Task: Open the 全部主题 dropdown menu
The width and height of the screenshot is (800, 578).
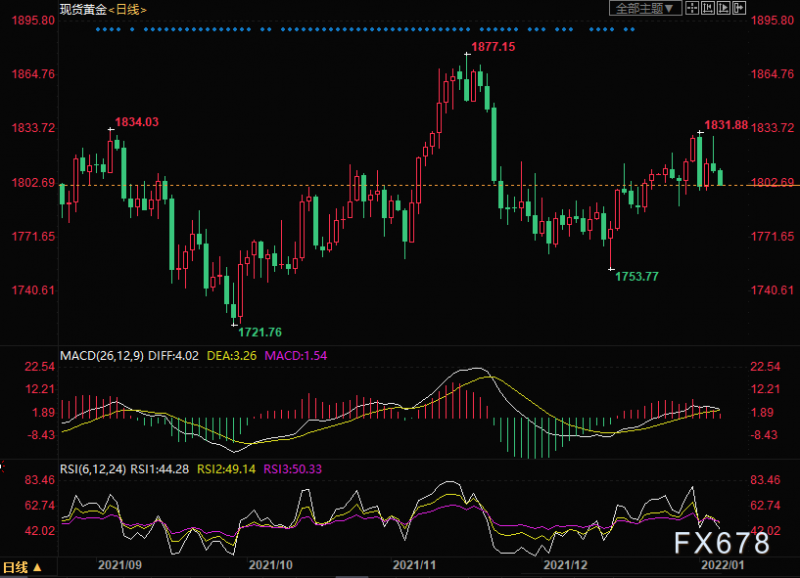Action: [x=645, y=8]
